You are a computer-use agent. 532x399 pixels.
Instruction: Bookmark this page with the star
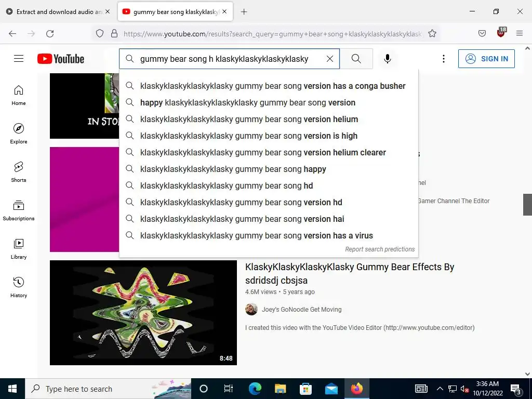click(x=432, y=33)
